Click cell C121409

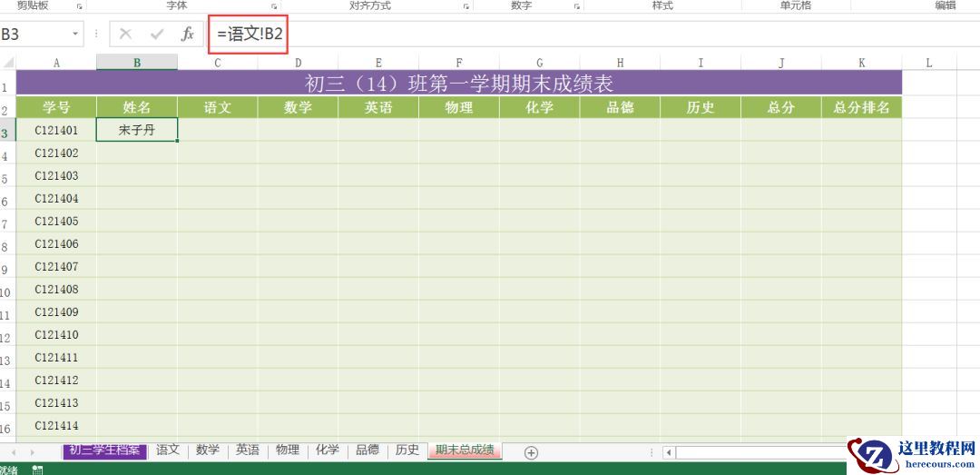click(56, 312)
